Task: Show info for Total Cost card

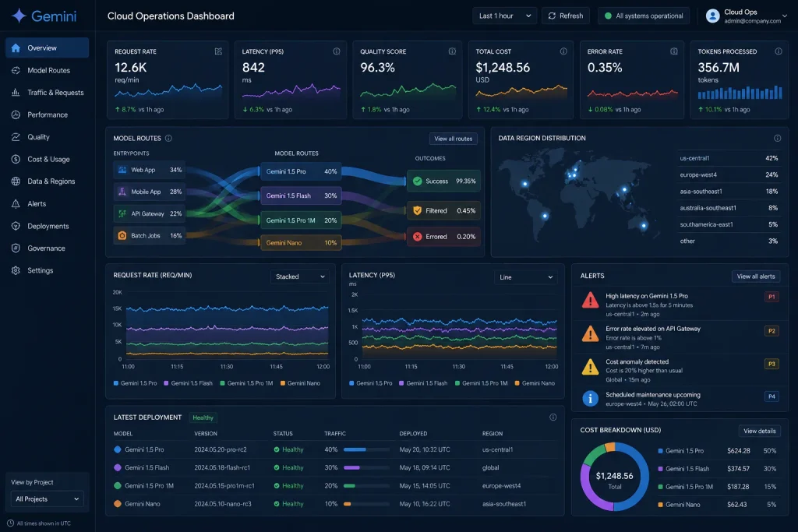Action: (x=563, y=51)
